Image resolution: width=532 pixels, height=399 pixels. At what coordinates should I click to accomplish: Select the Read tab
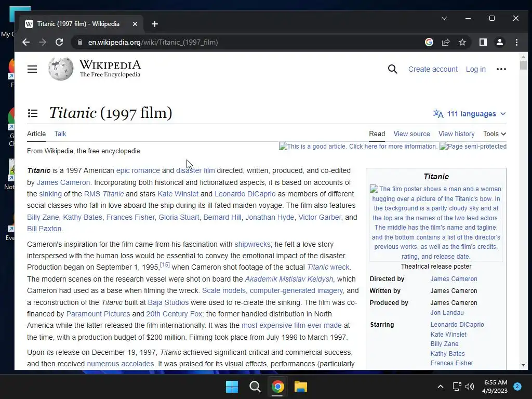click(377, 134)
